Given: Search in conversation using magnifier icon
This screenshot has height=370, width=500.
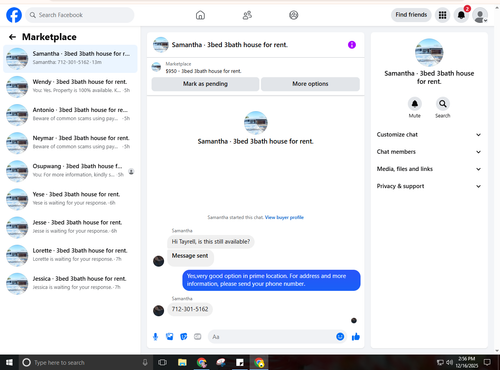Looking at the screenshot, I should point(443,104).
